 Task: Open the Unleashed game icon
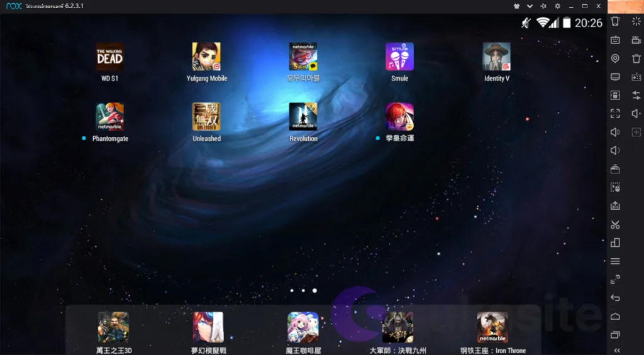pyautogui.click(x=206, y=117)
